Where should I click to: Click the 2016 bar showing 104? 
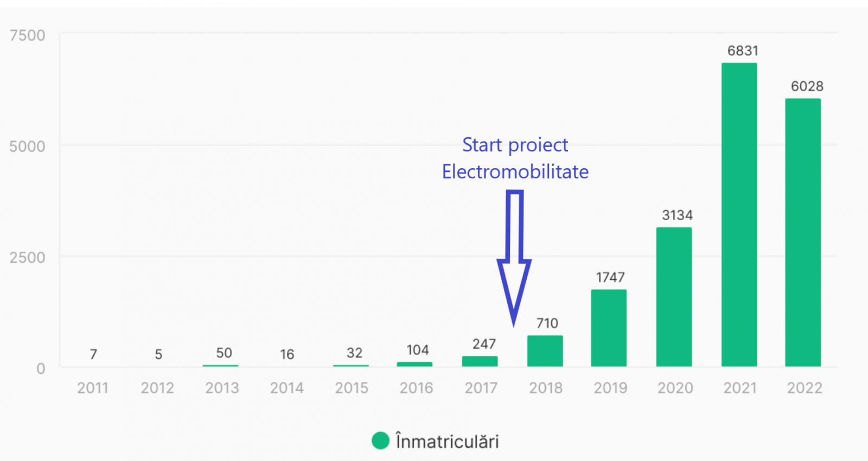coord(414,364)
